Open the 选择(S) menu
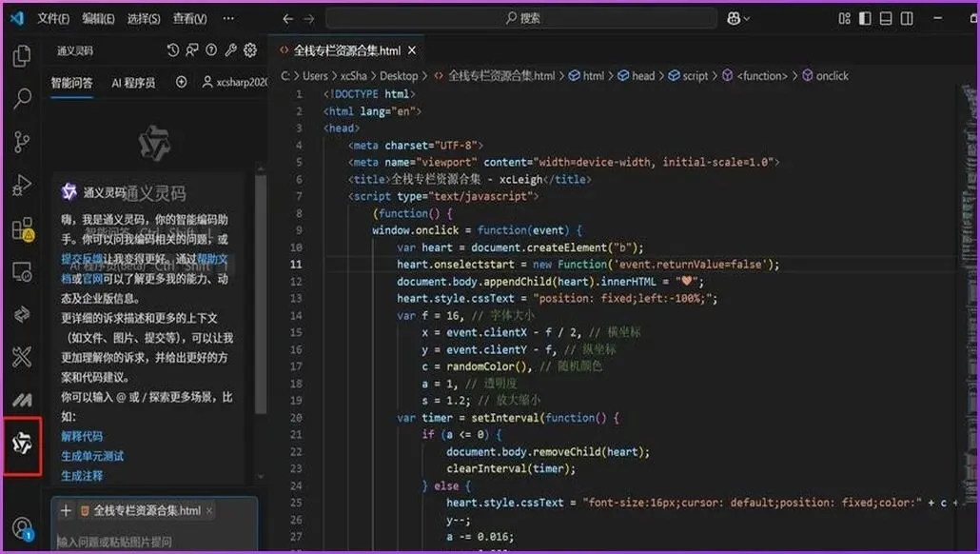 tap(144, 19)
